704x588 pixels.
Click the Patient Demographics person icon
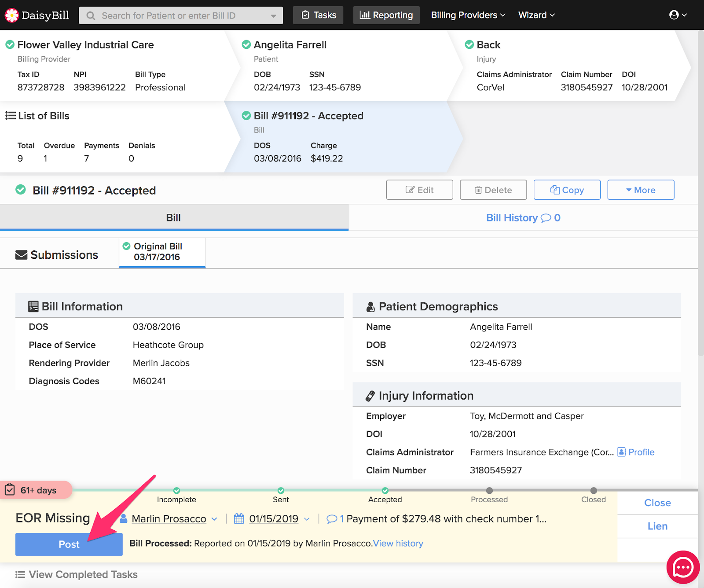coord(370,307)
